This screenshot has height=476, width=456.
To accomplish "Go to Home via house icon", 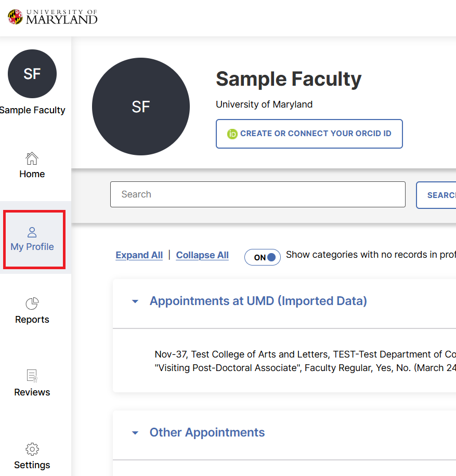I will tap(32, 158).
